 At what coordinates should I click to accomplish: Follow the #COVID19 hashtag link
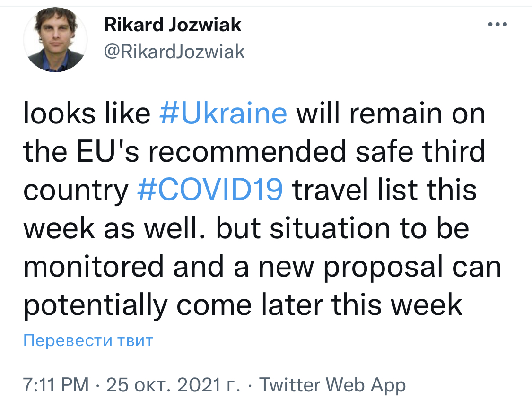(x=210, y=190)
